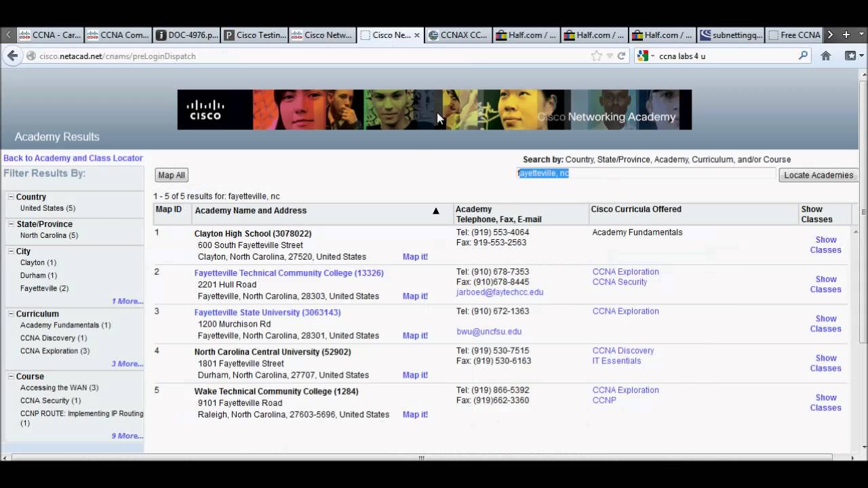
Task: Email jarboed@faytechcc.edu link
Action: pos(500,292)
